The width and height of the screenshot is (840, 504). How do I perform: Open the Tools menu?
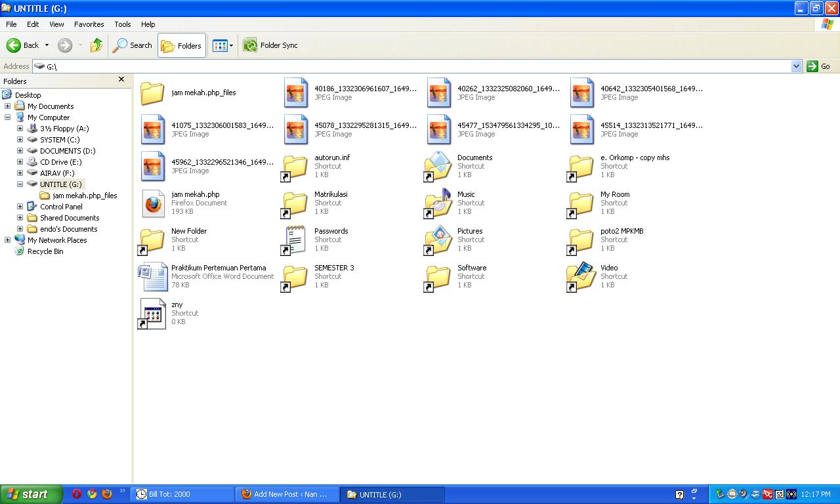point(123,24)
